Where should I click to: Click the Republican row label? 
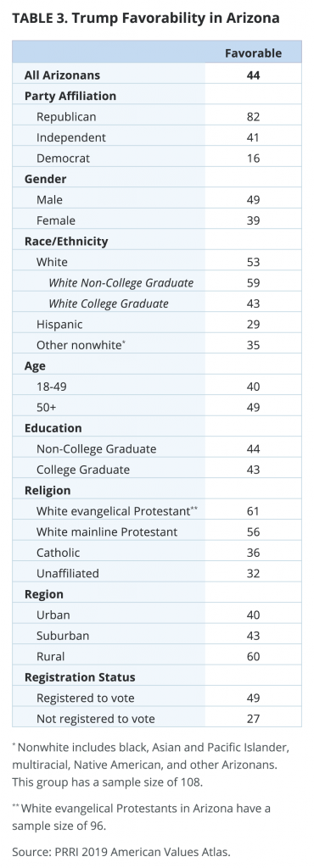point(66,117)
